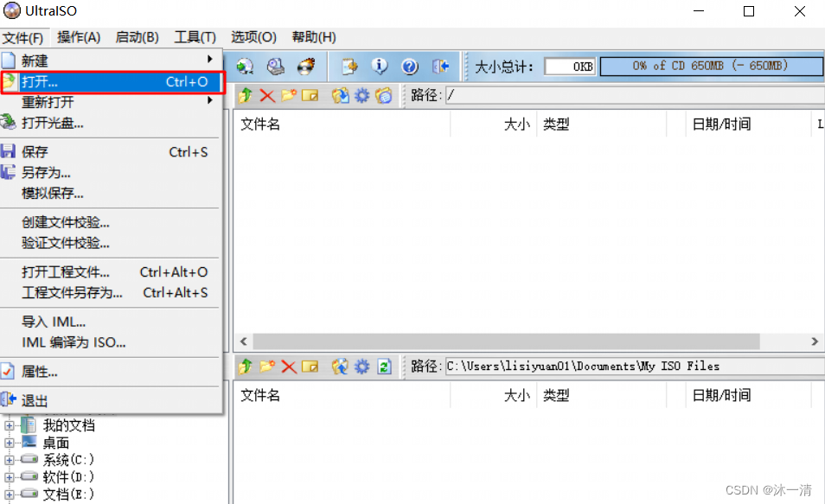Click the mount to virtual drive toolbar icon
The image size is (825, 504).
tap(245, 67)
